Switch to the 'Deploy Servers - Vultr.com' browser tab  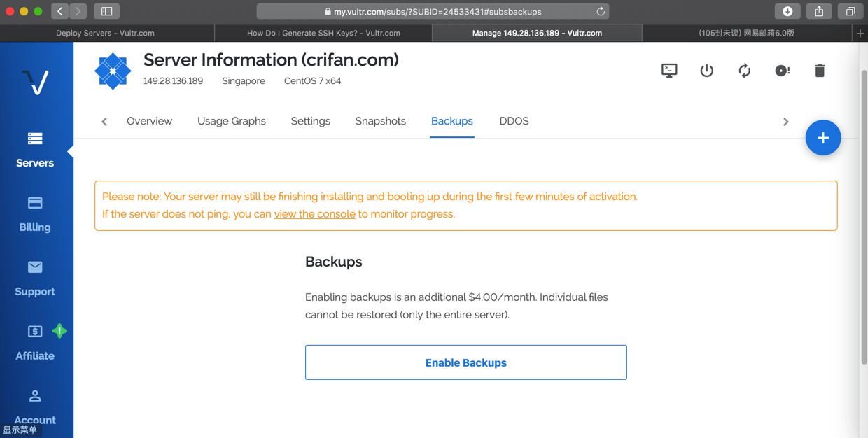click(106, 33)
